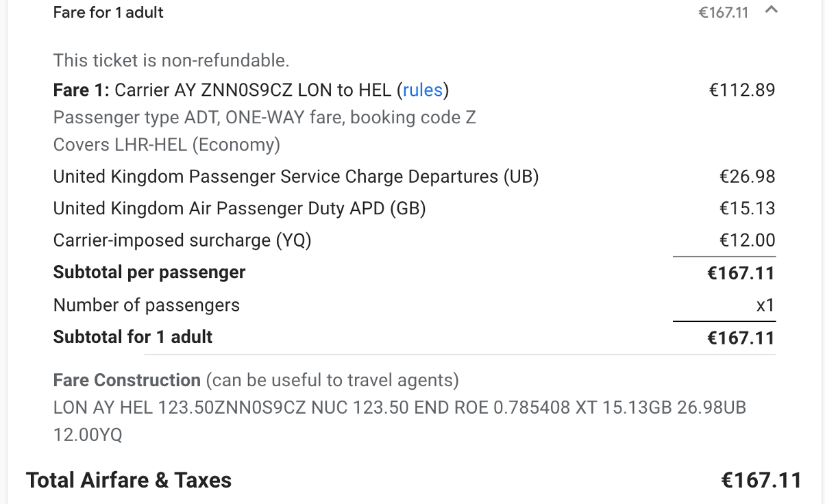Click the €26.98 service charge amount
Image resolution: width=825 pixels, height=504 pixels.
coord(747,177)
